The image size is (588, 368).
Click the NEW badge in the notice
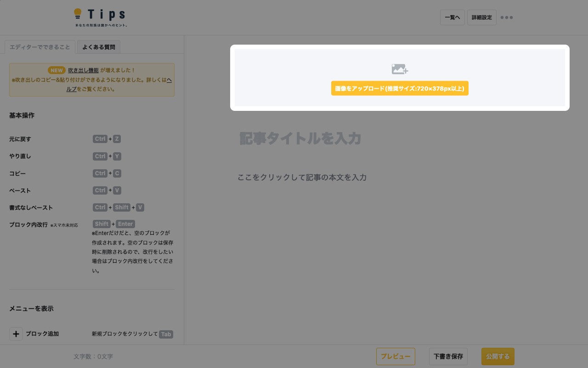click(x=57, y=70)
